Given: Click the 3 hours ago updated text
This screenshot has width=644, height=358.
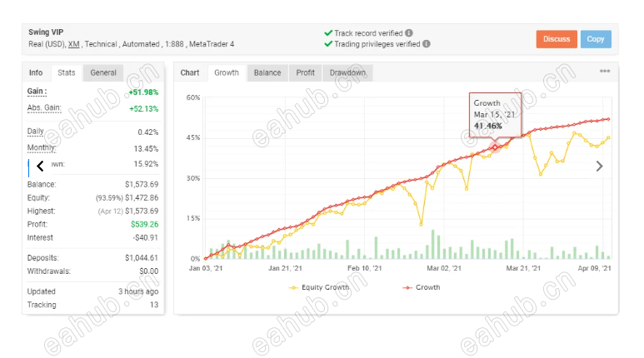Looking at the screenshot, I should pyautogui.click(x=138, y=291).
